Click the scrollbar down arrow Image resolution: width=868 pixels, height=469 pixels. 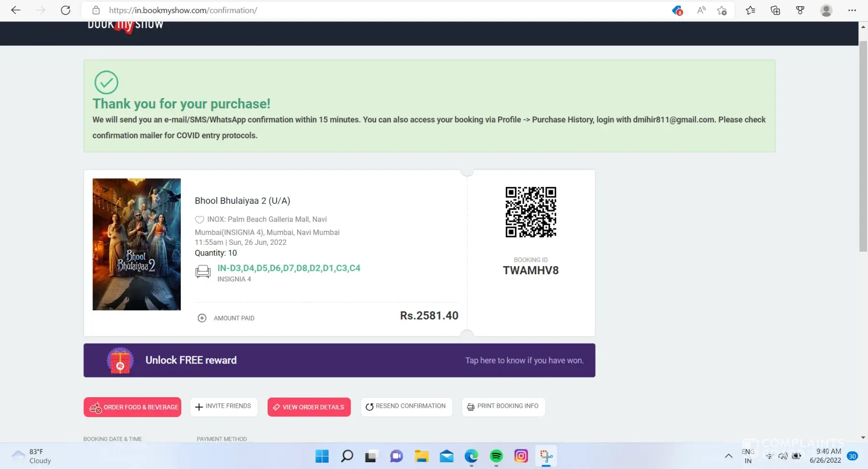[x=863, y=438]
